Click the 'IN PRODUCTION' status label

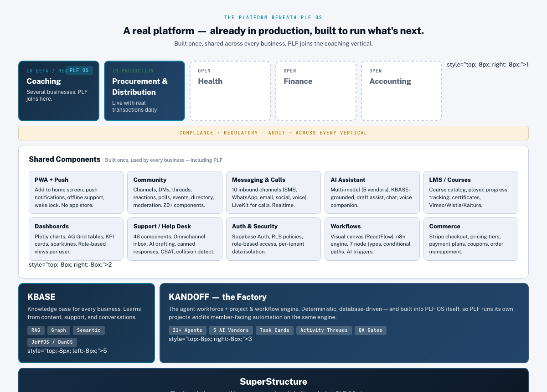tap(133, 71)
